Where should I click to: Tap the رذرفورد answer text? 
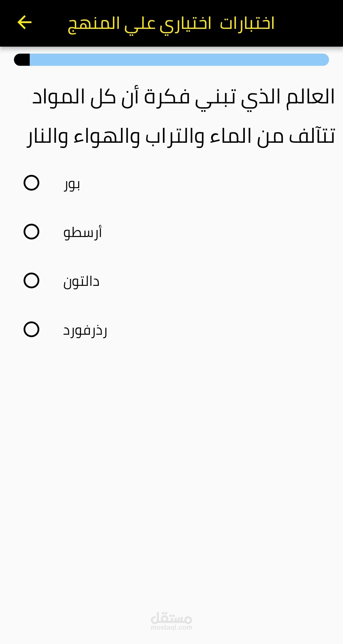[85, 331]
